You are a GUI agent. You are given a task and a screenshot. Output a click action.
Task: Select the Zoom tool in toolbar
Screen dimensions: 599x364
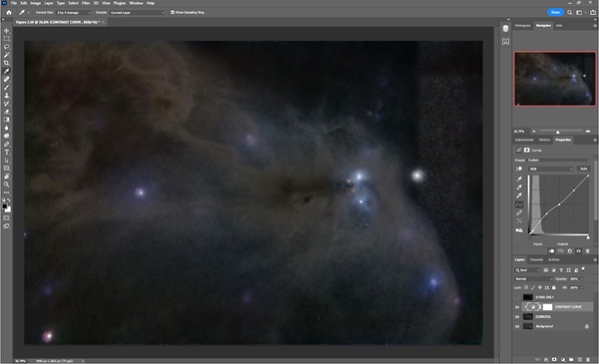pyautogui.click(x=7, y=184)
